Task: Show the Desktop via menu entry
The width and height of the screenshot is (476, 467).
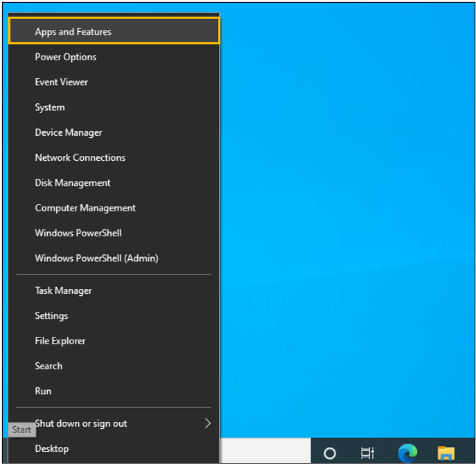Action: point(114,449)
